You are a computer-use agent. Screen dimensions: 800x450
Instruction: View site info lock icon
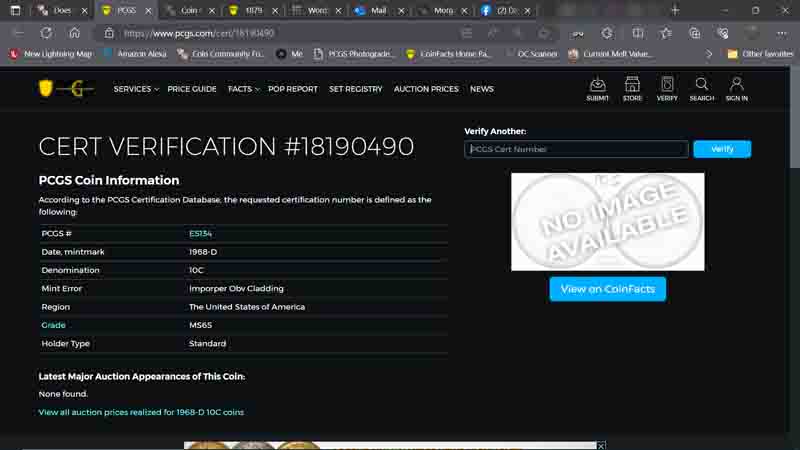tap(109, 33)
